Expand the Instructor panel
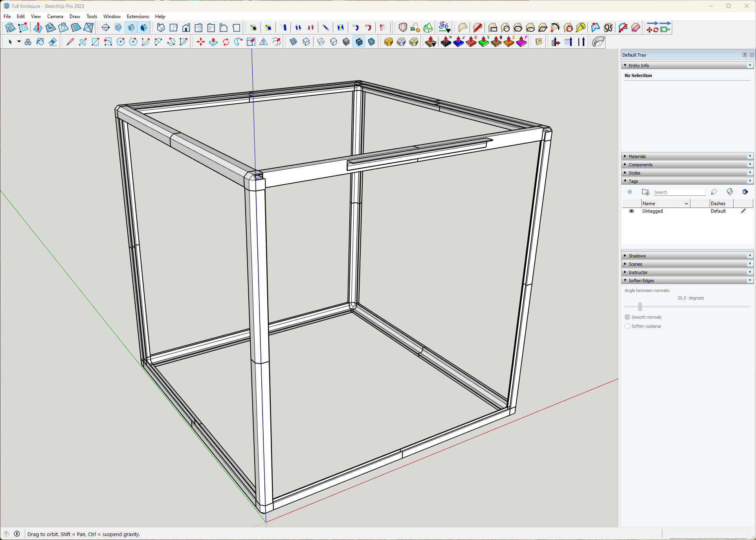756x540 pixels. pos(626,272)
